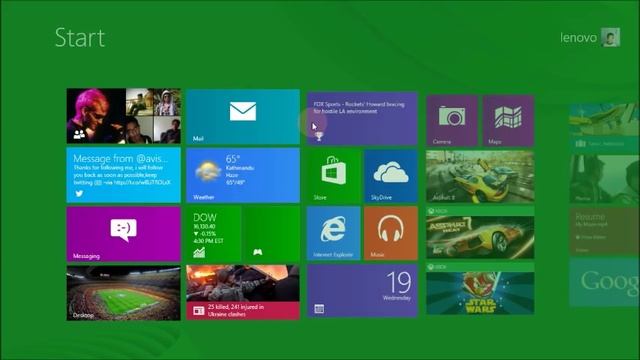The width and height of the screenshot is (640, 360).
Task: Open the Maps tile
Action: pyautogui.click(x=508, y=121)
